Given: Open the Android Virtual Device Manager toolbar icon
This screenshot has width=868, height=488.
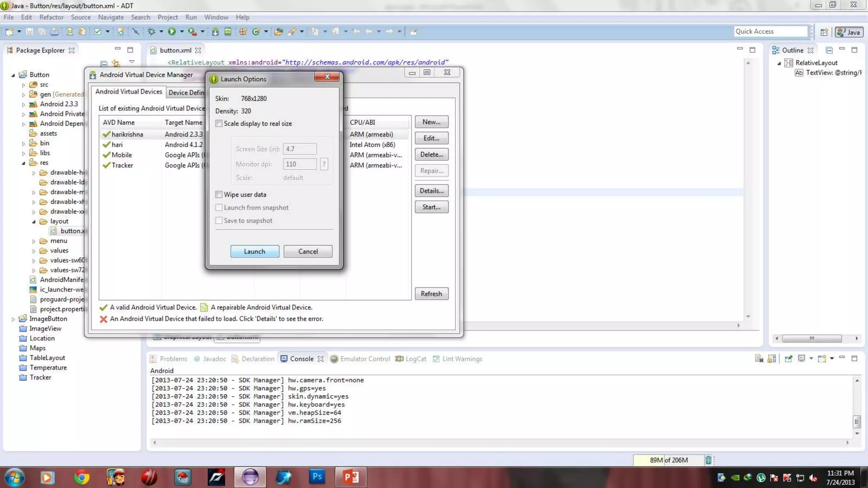Looking at the screenshot, I should 228,31.
